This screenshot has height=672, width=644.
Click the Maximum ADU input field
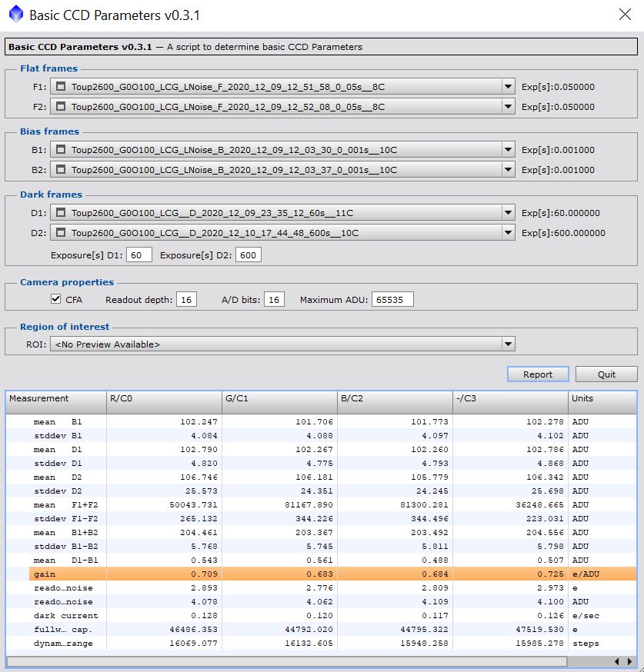[392, 300]
